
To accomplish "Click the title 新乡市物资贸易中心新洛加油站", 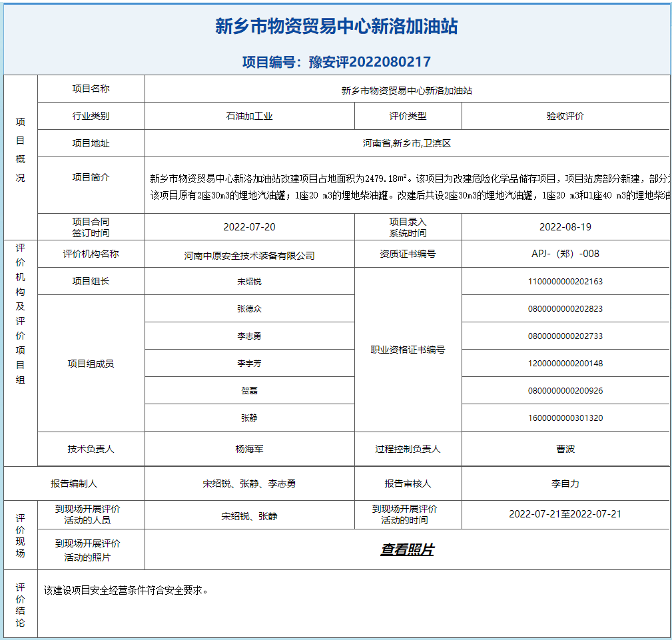I will pyautogui.click(x=336, y=26).
